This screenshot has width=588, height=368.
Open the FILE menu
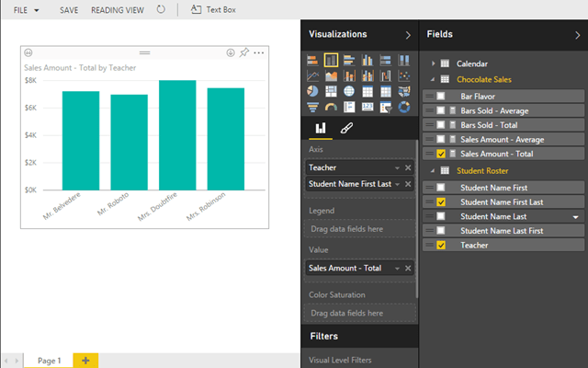(x=25, y=9)
